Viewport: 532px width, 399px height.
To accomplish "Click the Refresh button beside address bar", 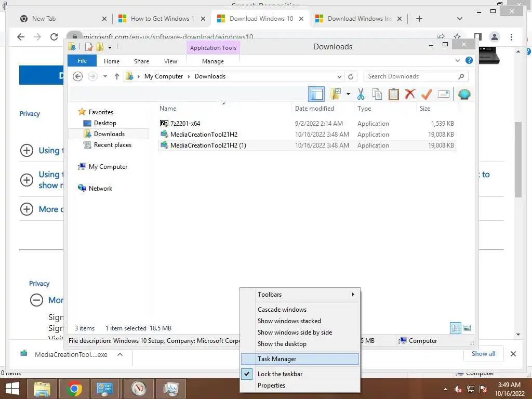I will point(351,76).
